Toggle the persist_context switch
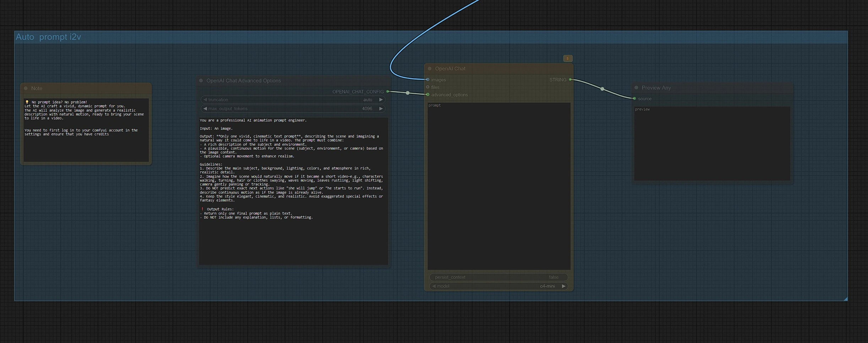 (x=499, y=277)
